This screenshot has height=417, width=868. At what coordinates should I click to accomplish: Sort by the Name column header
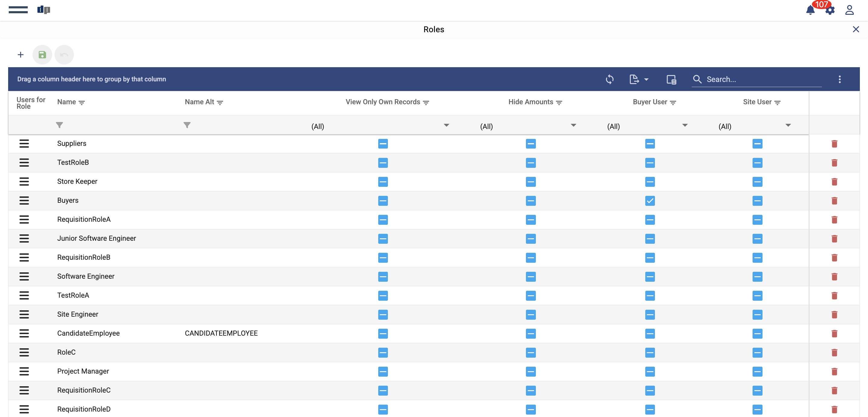pyautogui.click(x=67, y=102)
